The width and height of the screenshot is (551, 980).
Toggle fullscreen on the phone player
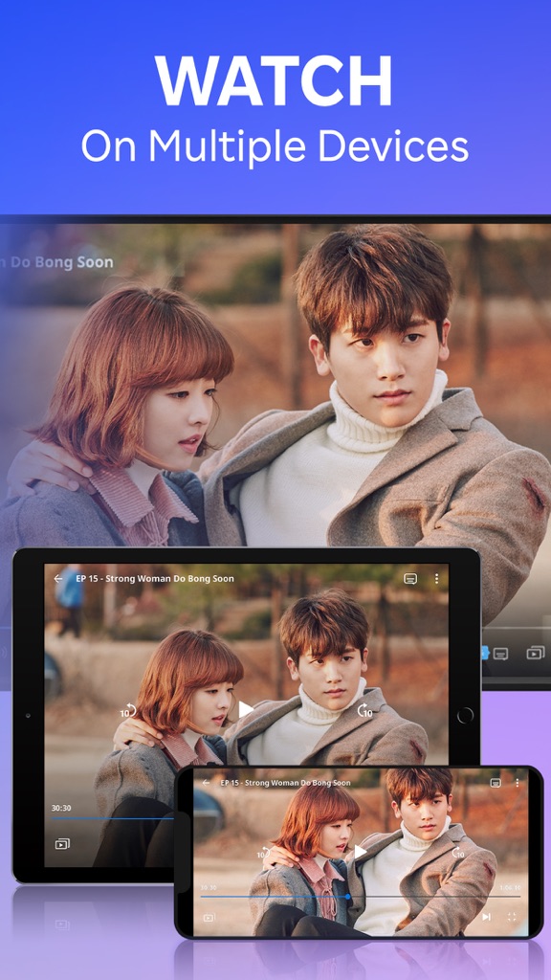click(512, 917)
